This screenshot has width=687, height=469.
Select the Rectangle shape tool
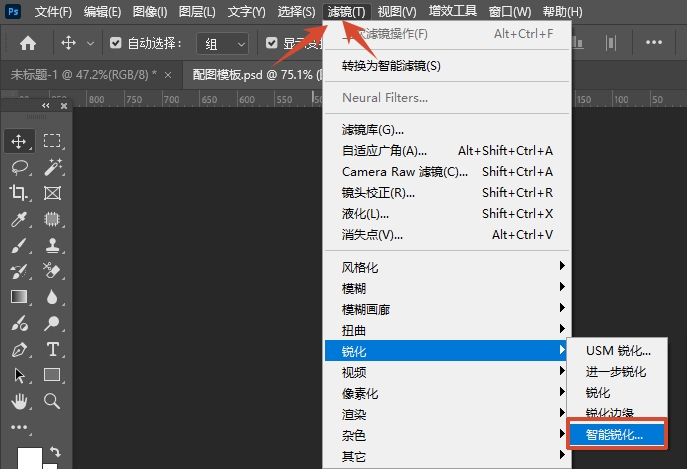pos(52,375)
